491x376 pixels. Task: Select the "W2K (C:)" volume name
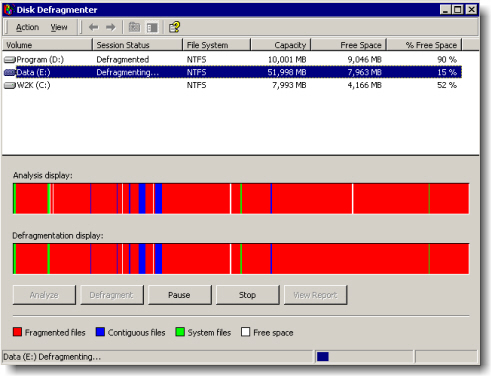click(33, 85)
